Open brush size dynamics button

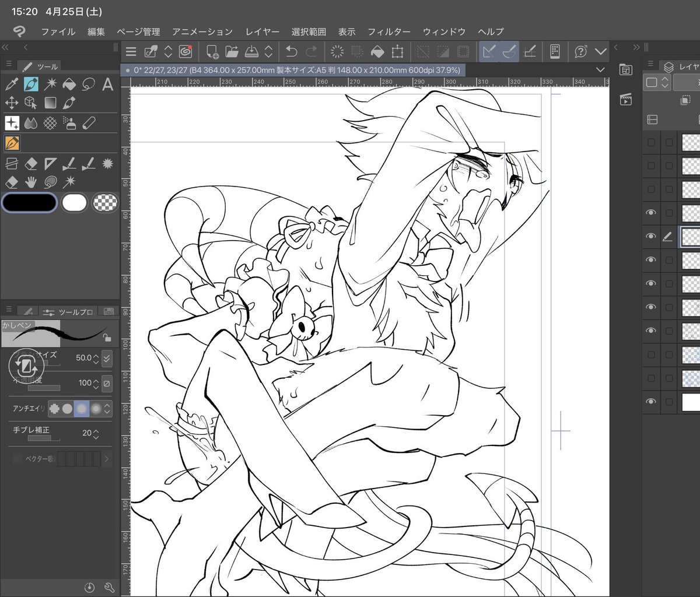point(107,358)
